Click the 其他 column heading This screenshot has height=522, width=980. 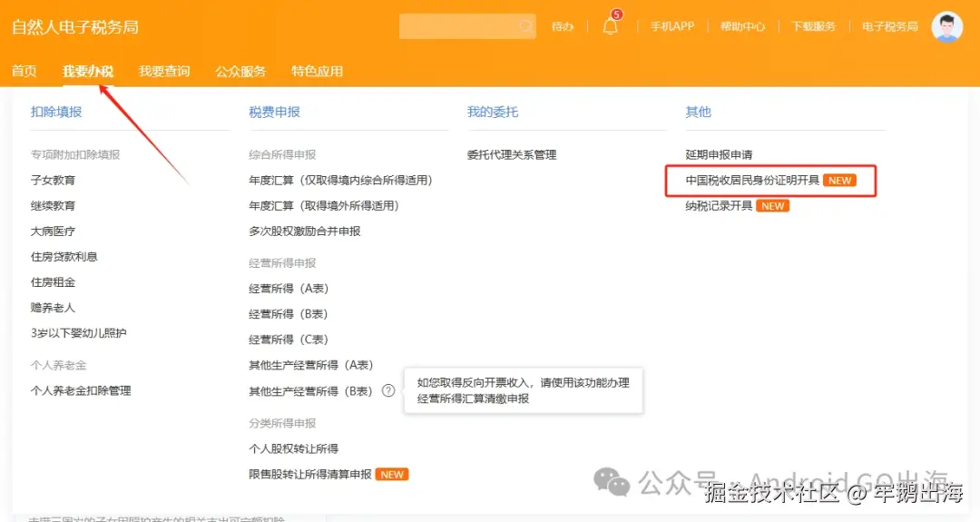698,112
